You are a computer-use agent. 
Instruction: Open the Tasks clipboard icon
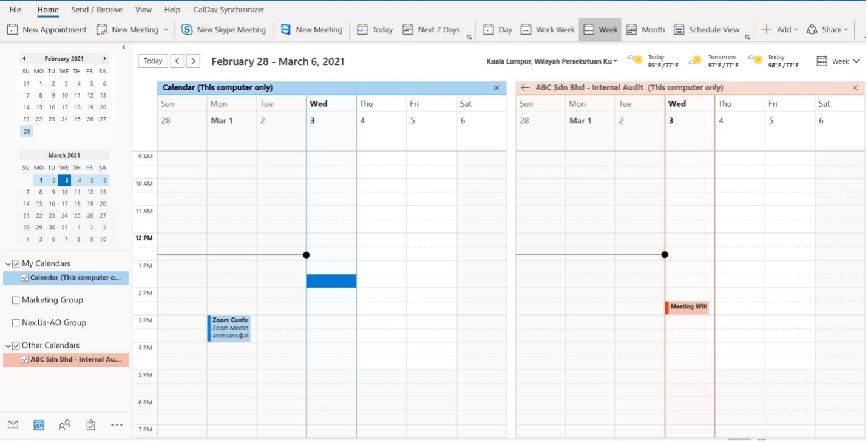pos(91,425)
